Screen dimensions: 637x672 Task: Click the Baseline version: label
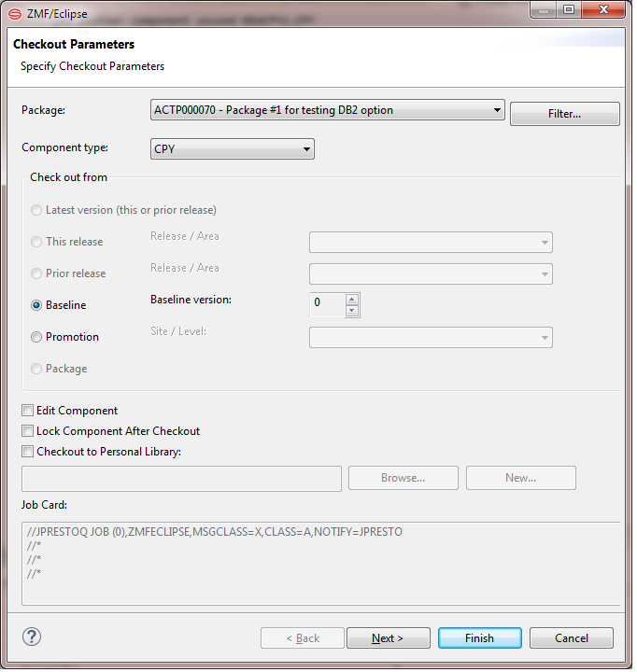191,300
